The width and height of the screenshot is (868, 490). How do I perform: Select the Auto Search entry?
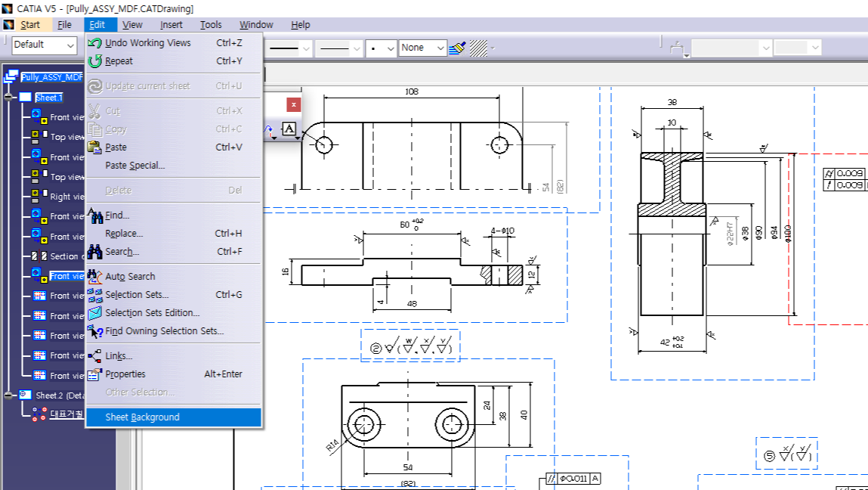(173, 276)
